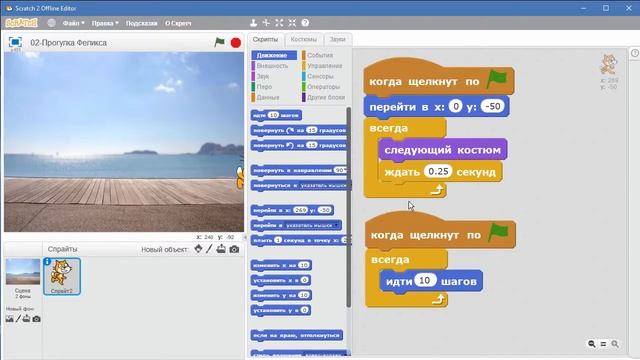Select the Delete scissors tool
Image resolution: width=640 pixels, height=360 pixels.
coord(266,23)
